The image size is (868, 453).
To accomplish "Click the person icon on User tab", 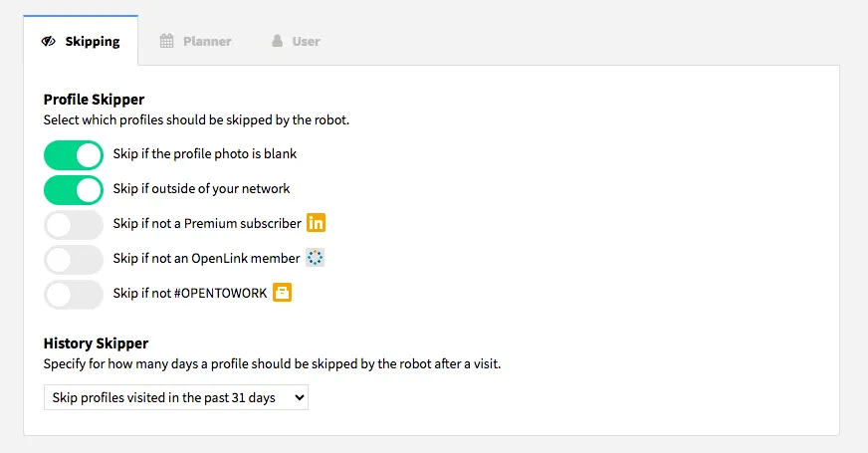I will (x=278, y=41).
